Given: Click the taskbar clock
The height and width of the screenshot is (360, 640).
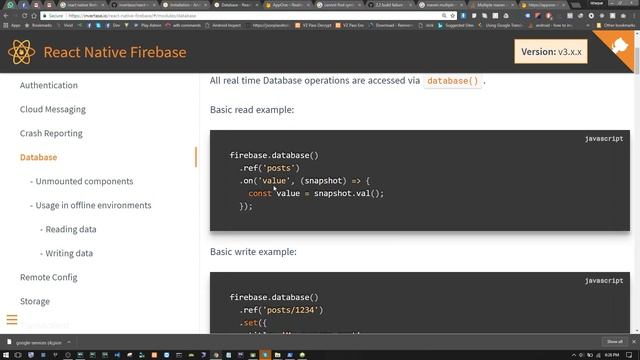Looking at the screenshot, I should [611, 355].
